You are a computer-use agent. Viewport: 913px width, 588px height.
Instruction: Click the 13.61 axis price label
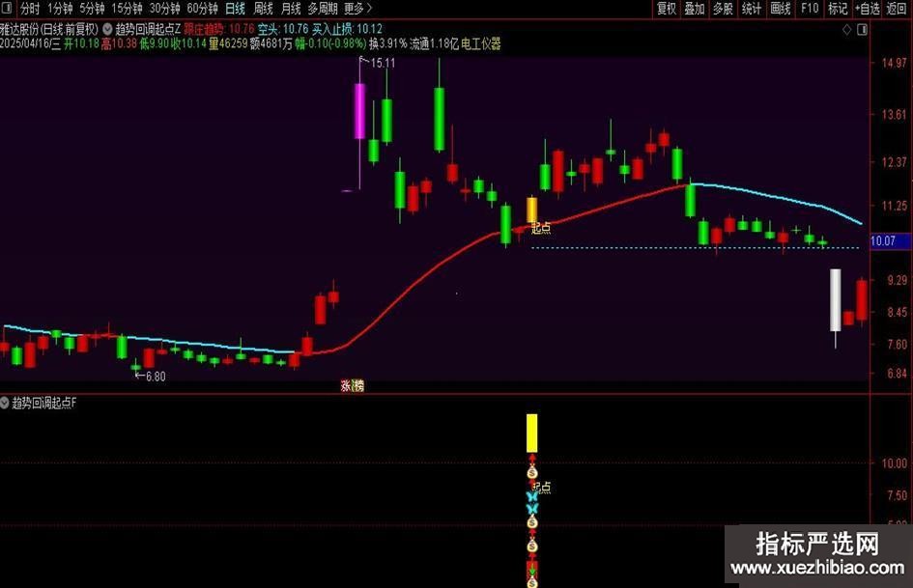click(x=895, y=115)
